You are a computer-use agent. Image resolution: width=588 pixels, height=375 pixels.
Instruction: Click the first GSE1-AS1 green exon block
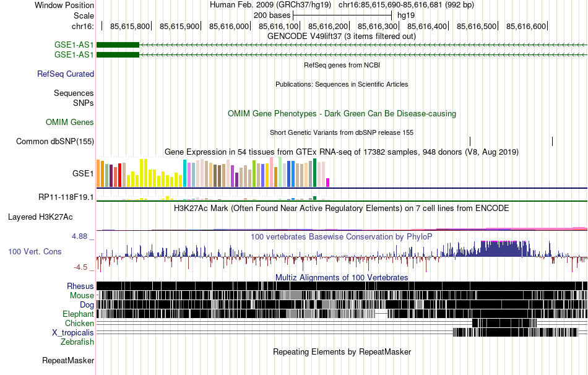[x=118, y=45]
